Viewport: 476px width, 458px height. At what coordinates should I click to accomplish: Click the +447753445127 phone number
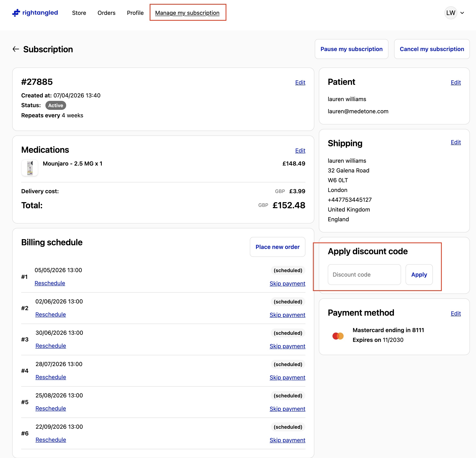coord(350,200)
